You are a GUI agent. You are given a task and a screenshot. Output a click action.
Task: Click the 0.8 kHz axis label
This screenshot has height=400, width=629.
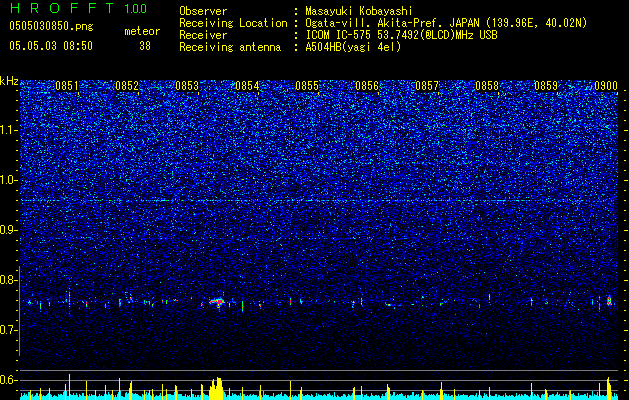(9, 280)
